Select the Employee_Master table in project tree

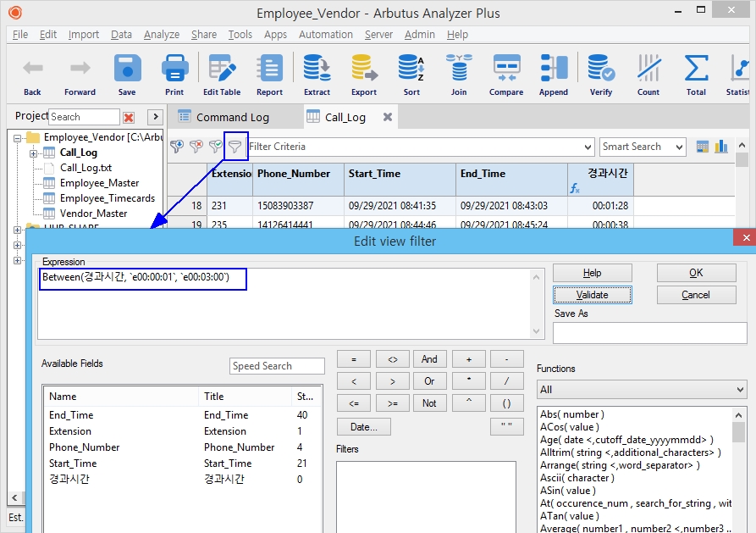99,183
